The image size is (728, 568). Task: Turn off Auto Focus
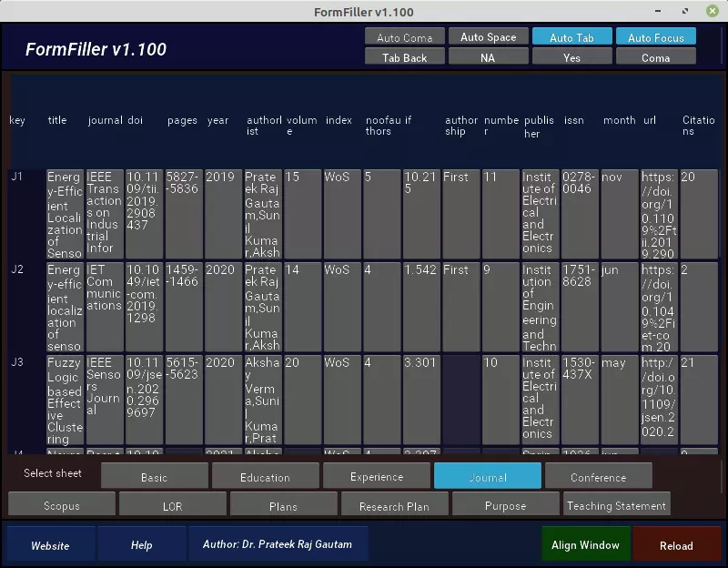[x=655, y=37]
